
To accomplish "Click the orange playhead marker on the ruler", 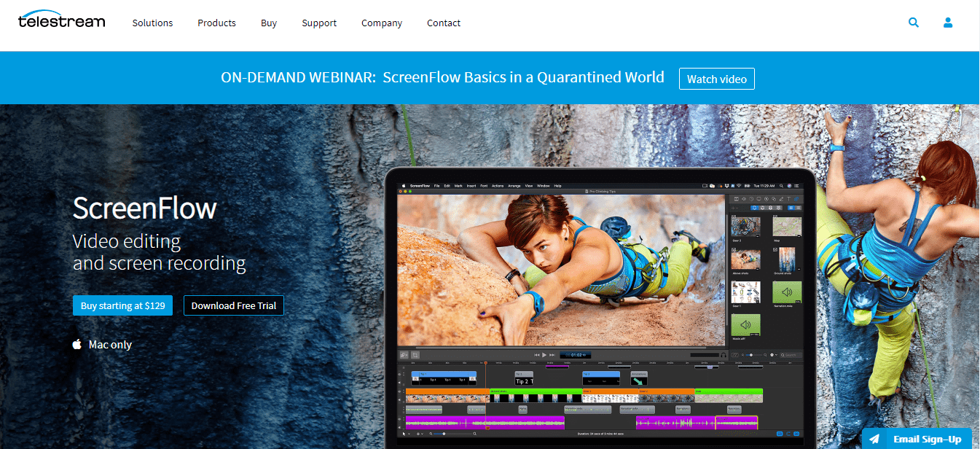I will (x=485, y=362).
